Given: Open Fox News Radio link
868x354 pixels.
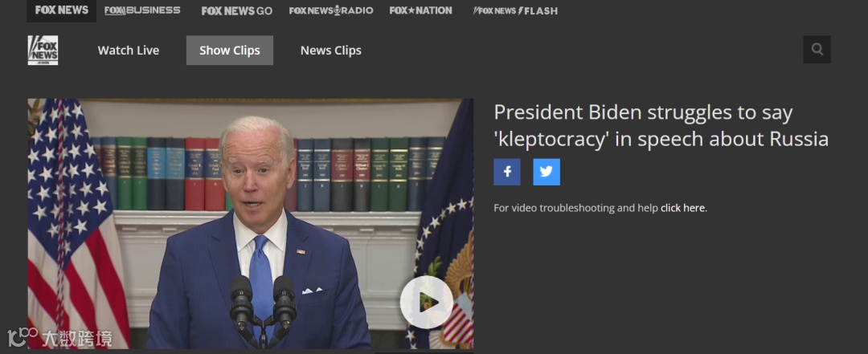Looking at the screenshot, I should pos(331,10).
